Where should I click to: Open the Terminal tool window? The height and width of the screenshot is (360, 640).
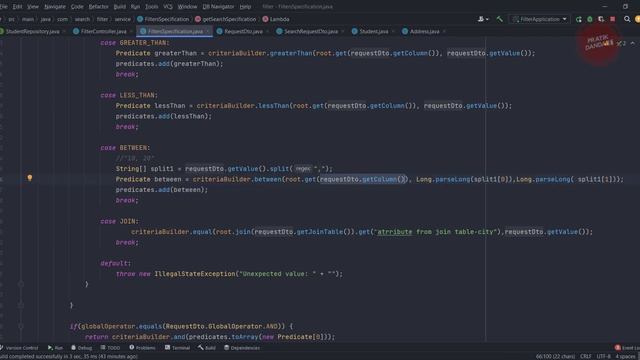coord(177,348)
